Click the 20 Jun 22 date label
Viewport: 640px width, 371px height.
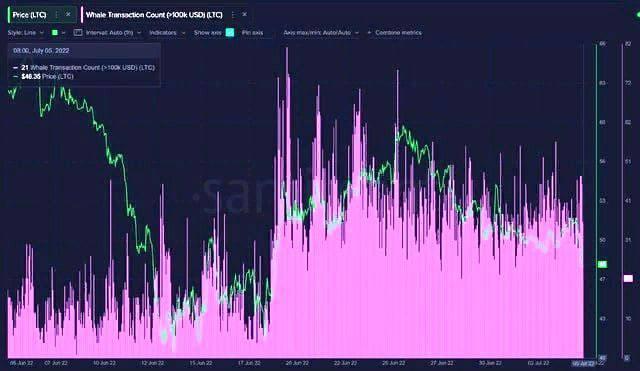pos(297,363)
